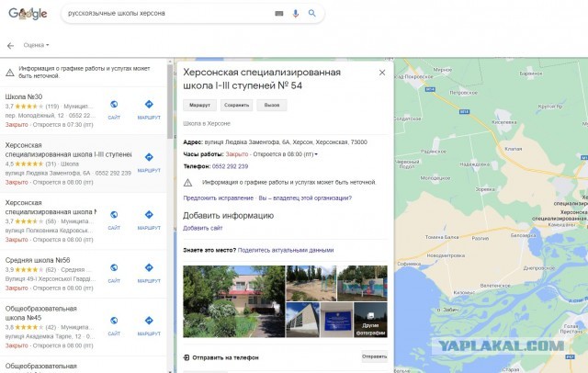
Task: Open the white building corner photo thumbnail
Action: (x=302, y=320)
